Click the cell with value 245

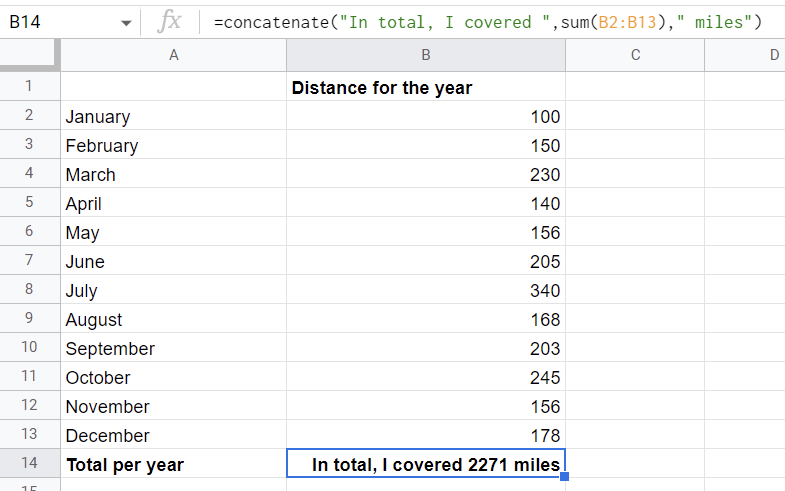[426, 377]
